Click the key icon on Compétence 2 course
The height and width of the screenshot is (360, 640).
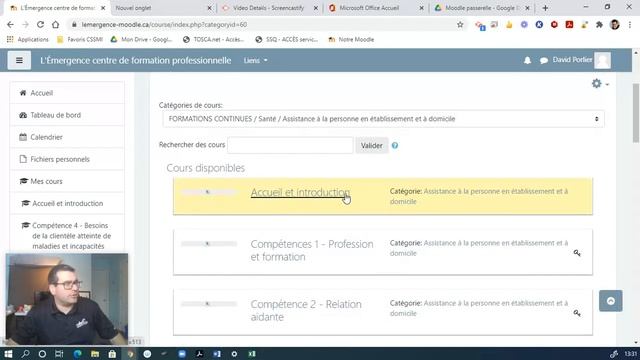pos(577,313)
